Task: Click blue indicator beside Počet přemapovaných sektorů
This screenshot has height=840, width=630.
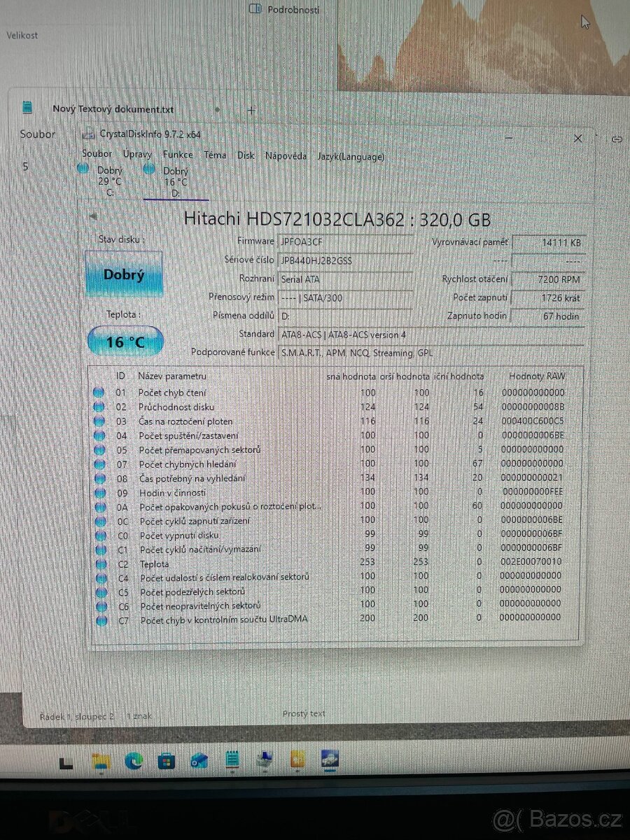Action: point(99,449)
